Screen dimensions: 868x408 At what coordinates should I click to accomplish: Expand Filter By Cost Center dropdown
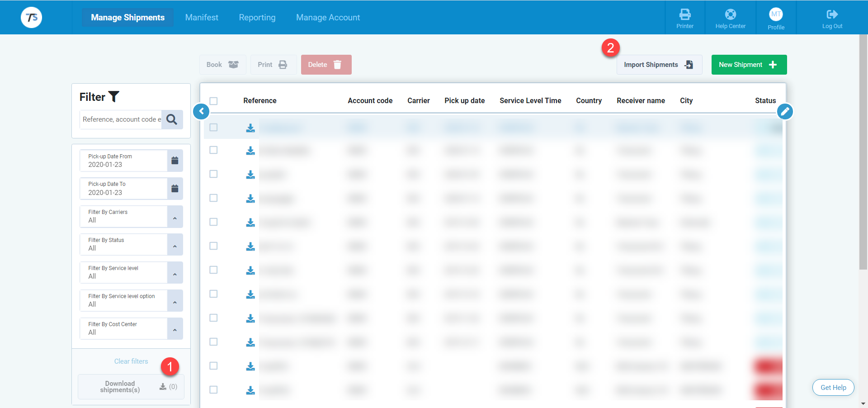point(175,329)
